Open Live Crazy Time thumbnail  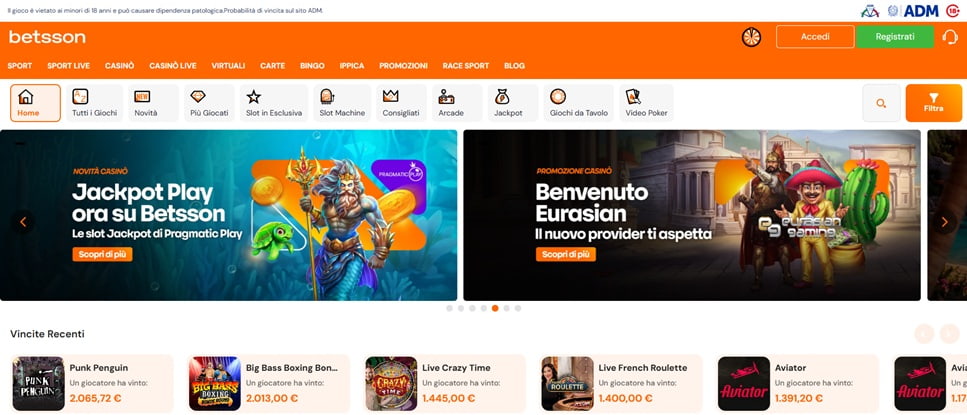[391, 384]
